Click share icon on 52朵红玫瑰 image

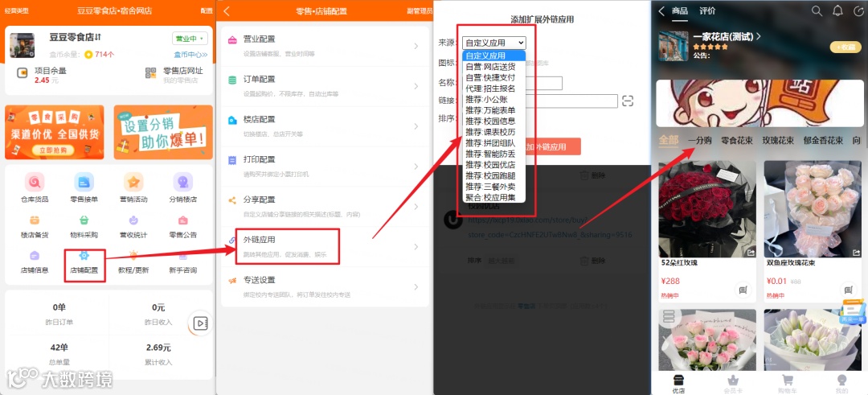(x=751, y=252)
